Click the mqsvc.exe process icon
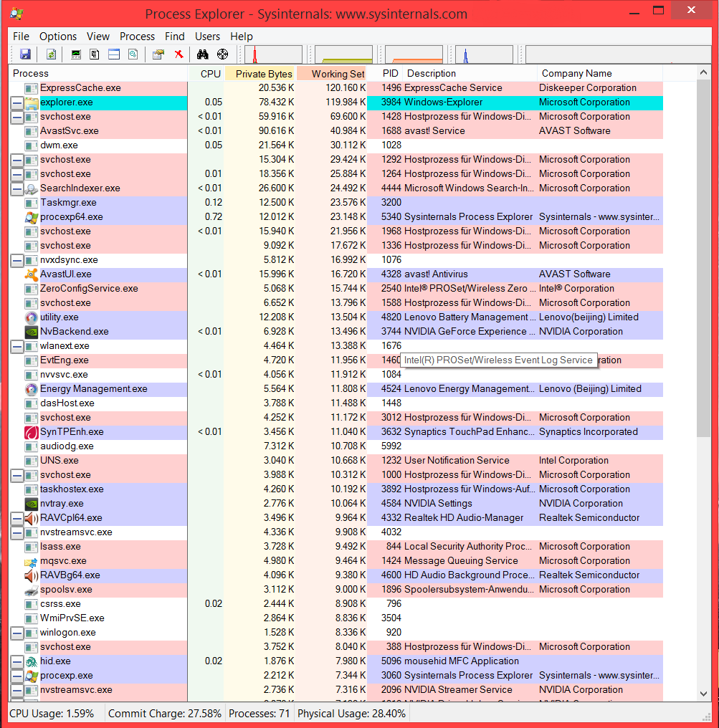The width and height of the screenshot is (719, 728). tap(31, 561)
